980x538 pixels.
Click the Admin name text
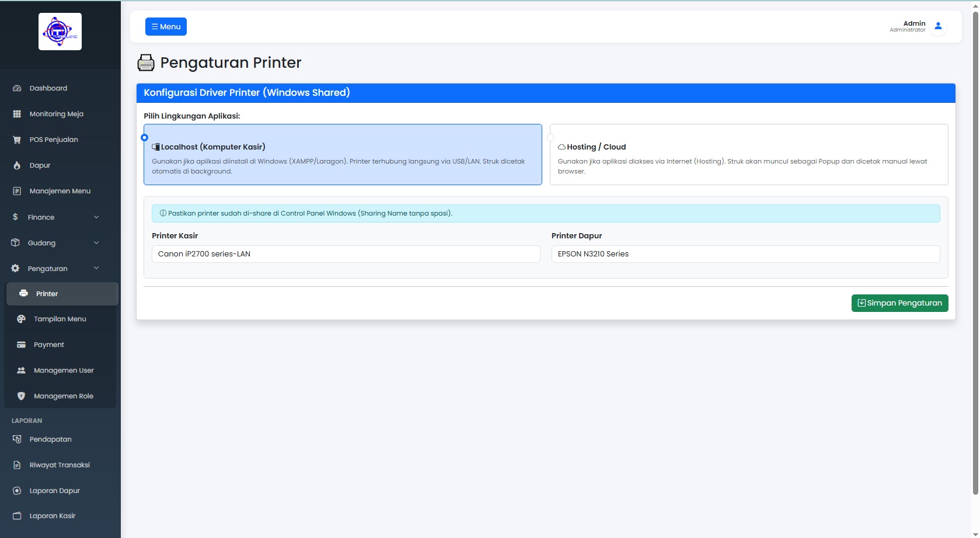point(914,23)
